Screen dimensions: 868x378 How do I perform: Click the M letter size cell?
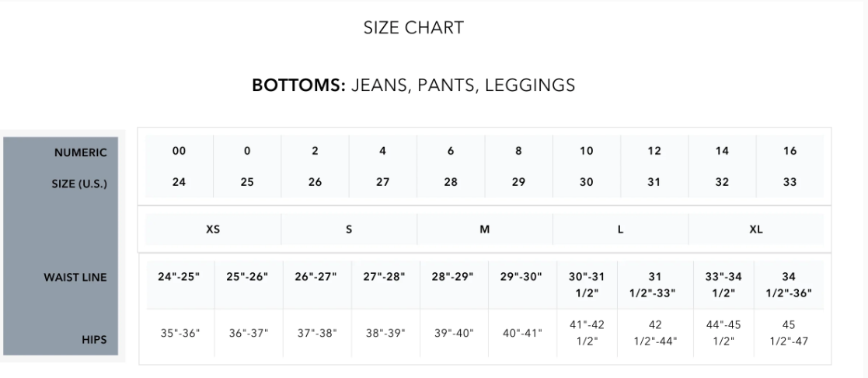point(485,229)
